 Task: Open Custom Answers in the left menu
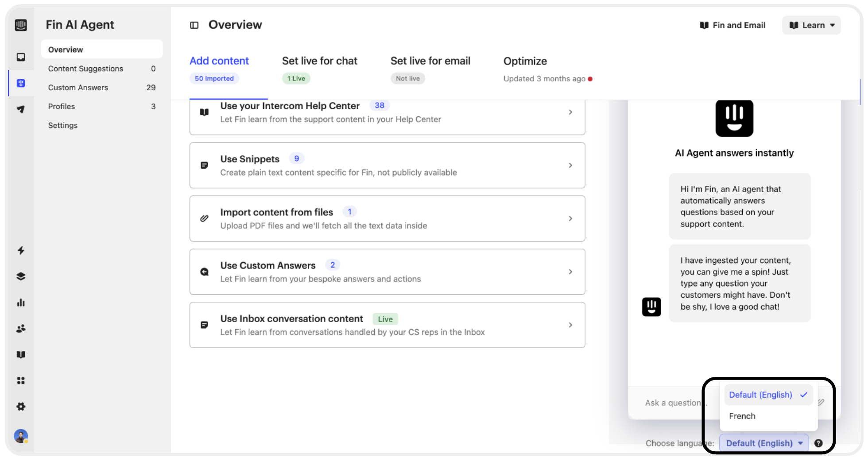point(102,88)
